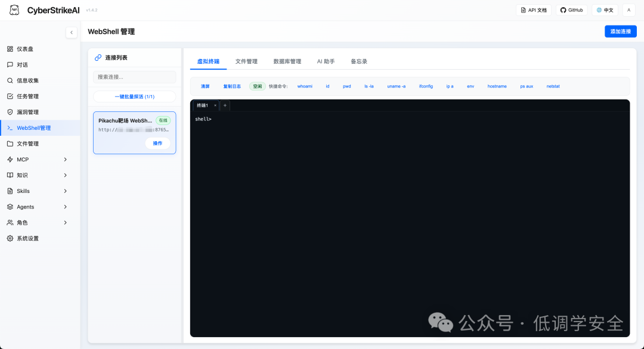644x349 pixels.
Task: Expand the 角色 submenu chevron
Action: 66,223
